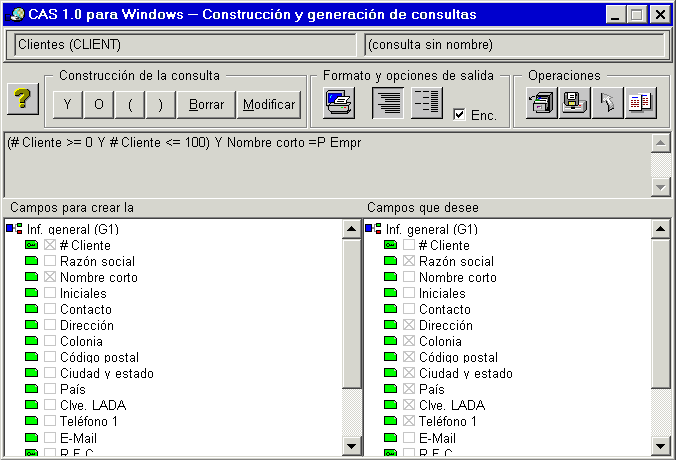
Task: Check E-Mail in the right field list
Action: pyautogui.click(x=410, y=437)
